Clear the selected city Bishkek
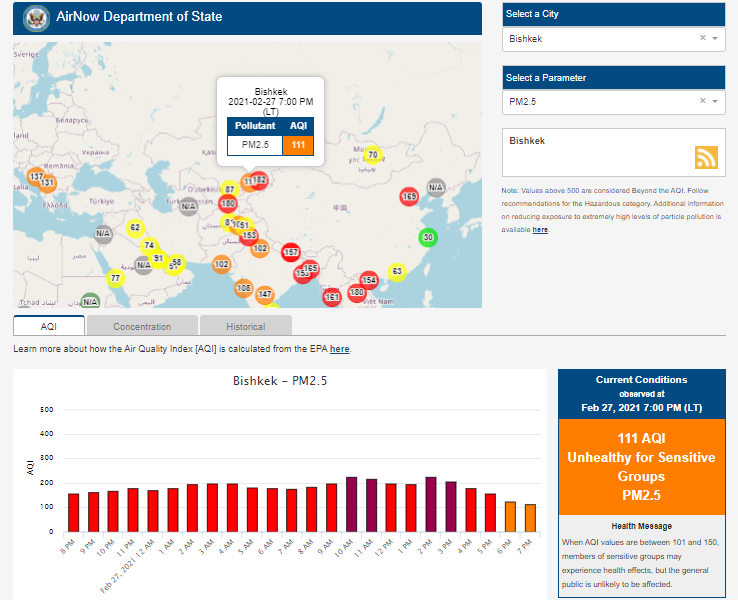Screen dimensions: 738x600 tap(702, 38)
